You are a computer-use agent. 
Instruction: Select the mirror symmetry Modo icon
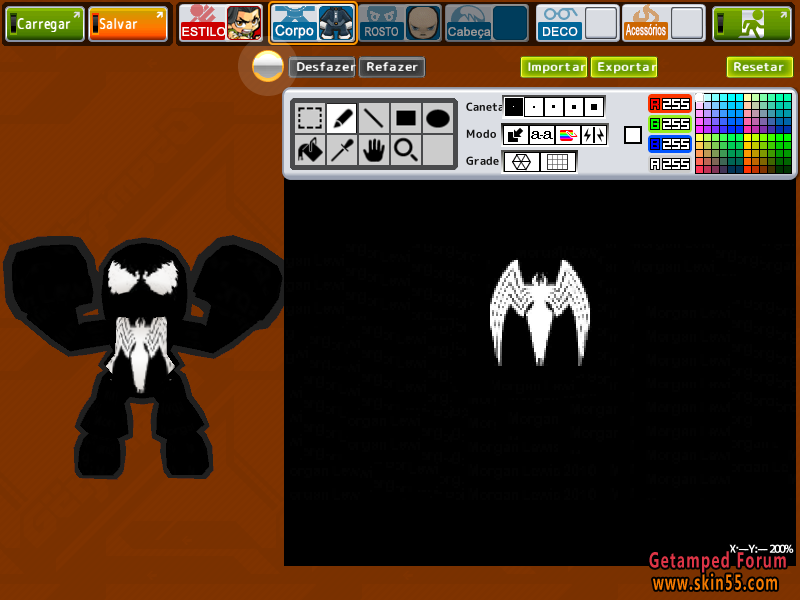[594, 135]
